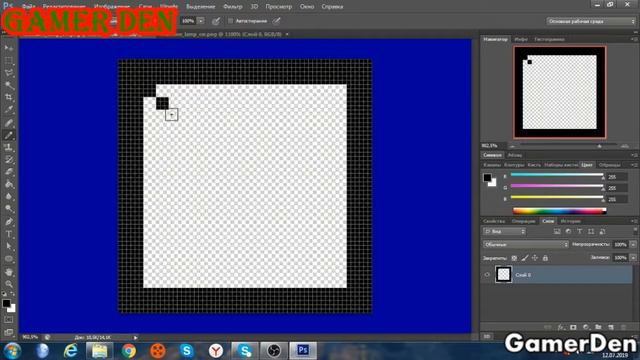This screenshot has width=640, height=360.
Task: Select the Blur tool
Action: coord(9,196)
